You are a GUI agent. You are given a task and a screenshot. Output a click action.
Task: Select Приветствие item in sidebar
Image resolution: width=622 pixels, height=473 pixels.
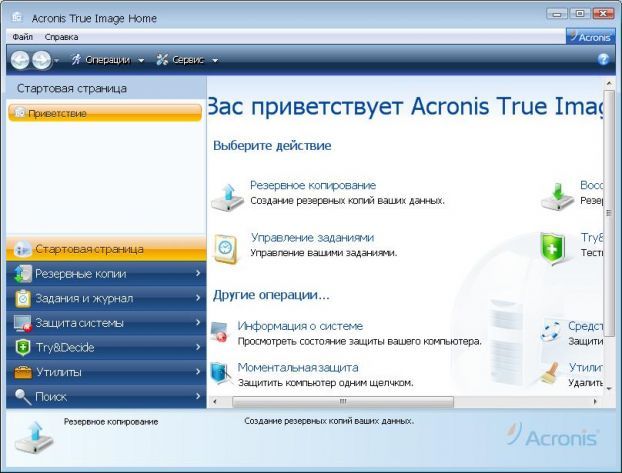(x=105, y=113)
